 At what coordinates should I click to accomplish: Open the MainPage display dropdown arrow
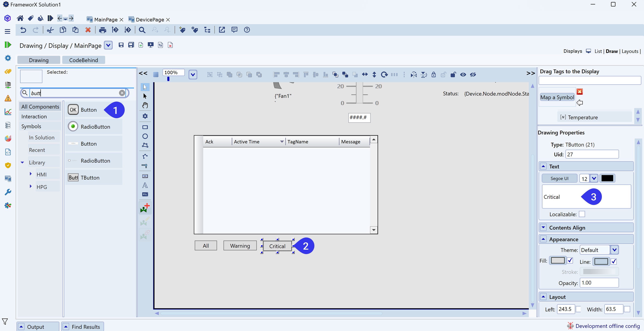click(108, 45)
